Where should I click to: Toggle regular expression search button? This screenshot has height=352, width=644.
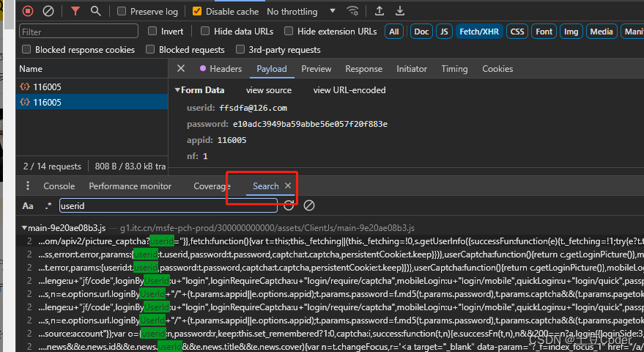(x=48, y=205)
